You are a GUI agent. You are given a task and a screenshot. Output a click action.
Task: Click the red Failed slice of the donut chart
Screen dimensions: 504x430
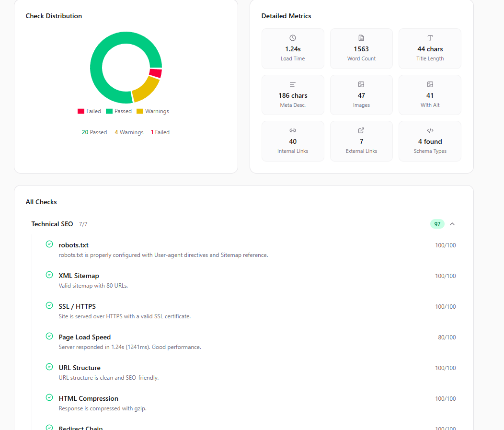coord(156,73)
